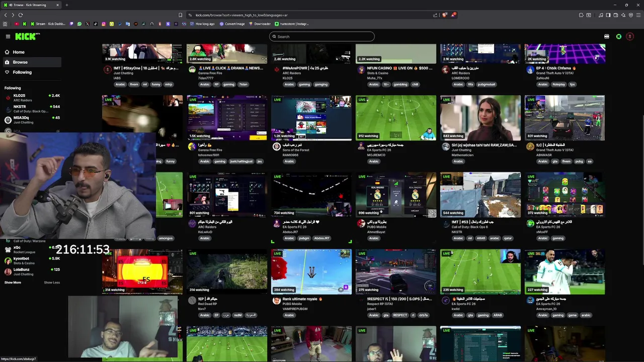The image size is (644, 362).
Task: Open MSA3Dq channel in Following list
Action: 32,120
